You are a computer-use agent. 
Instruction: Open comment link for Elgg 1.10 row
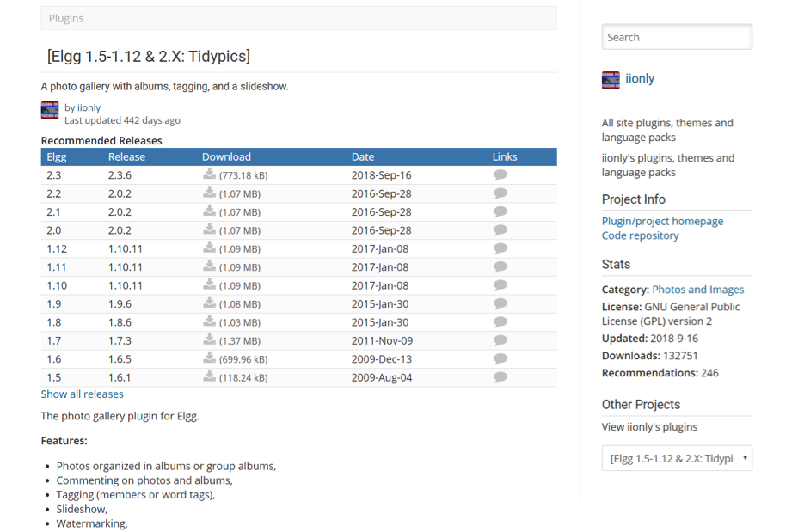500,285
